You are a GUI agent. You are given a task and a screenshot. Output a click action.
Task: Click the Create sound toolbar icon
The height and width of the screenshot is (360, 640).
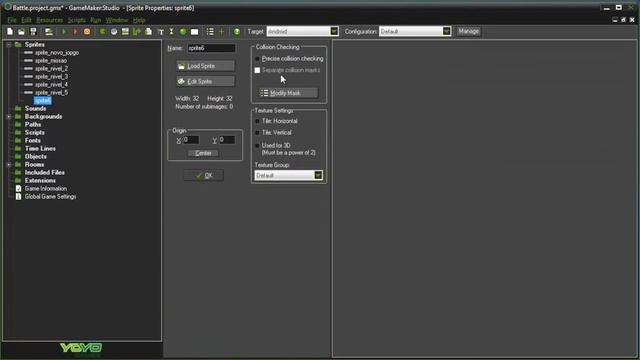pos(114,31)
